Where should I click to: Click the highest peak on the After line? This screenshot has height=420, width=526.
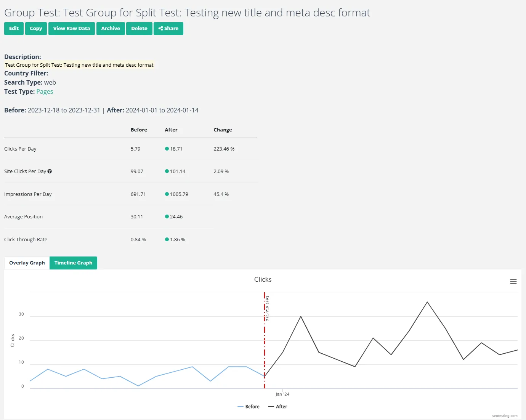pos(427,302)
